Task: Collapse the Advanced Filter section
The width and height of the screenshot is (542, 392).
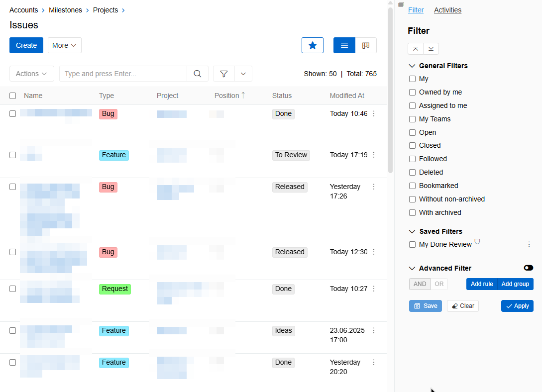Action: (412, 268)
